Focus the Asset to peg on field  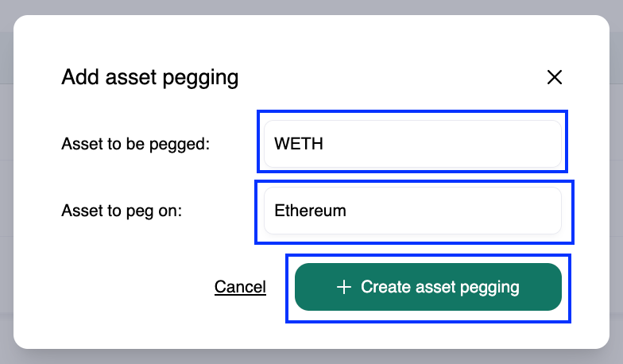[x=412, y=211]
